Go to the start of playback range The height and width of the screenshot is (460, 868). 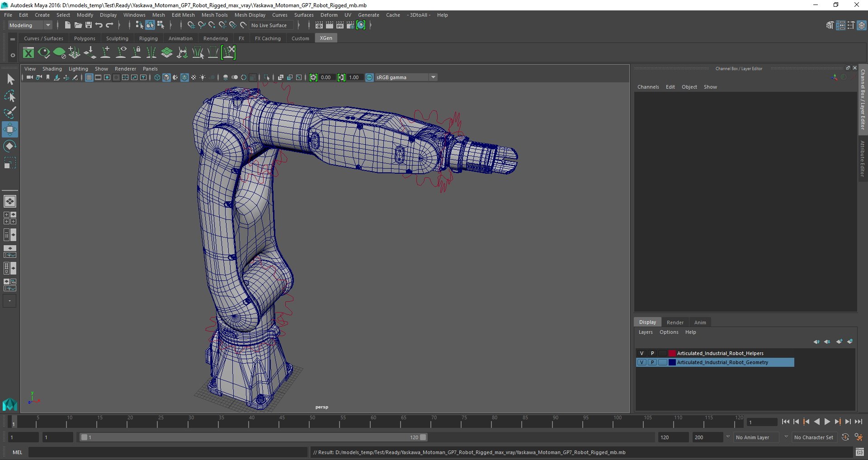coord(786,422)
